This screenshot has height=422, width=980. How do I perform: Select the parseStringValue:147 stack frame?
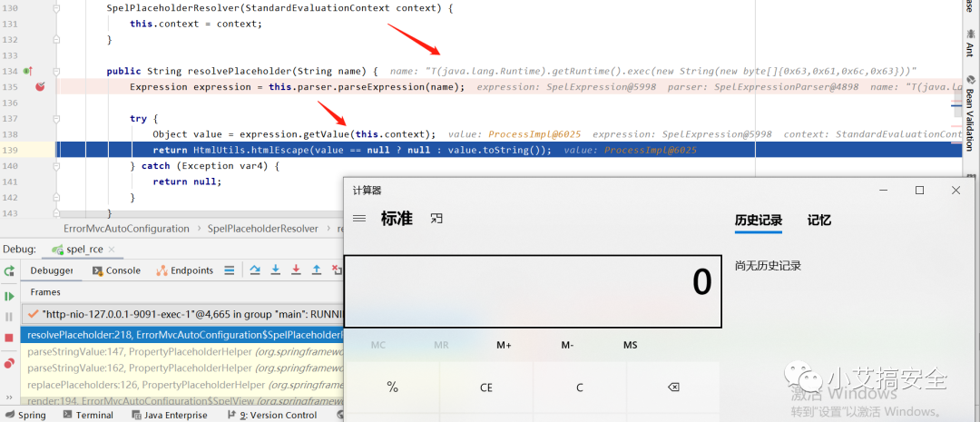point(181,351)
